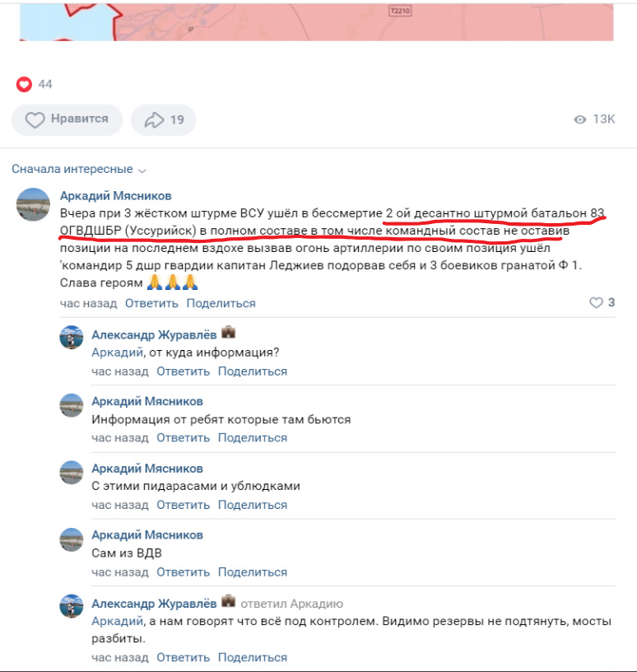Expand the Сначала интересные sort dropdown
Screen dimensions: 637x672
pos(79,170)
